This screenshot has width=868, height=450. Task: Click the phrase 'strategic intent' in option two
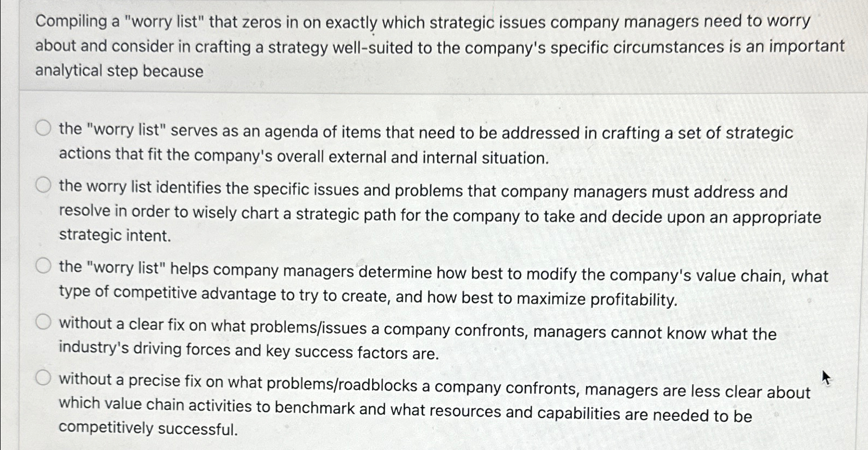[114, 235]
